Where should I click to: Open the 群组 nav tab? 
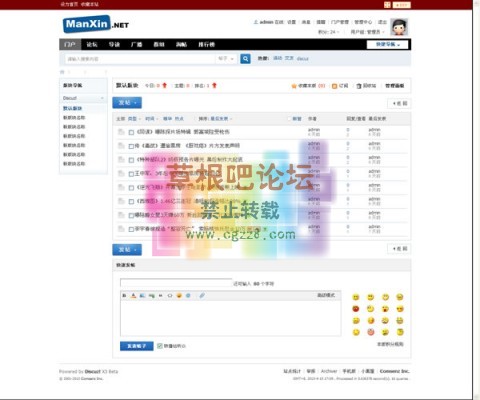[159, 44]
